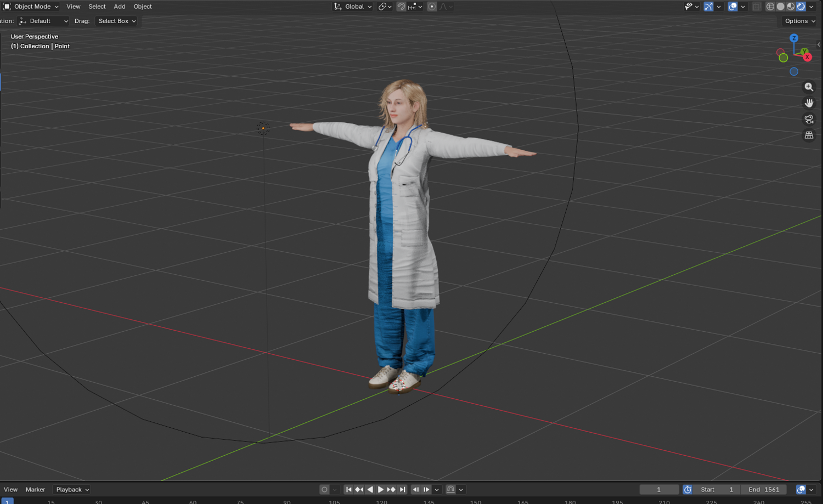Jump to the timeline start frame
Viewport: 823px width, 504px height.
[x=348, y=490]
